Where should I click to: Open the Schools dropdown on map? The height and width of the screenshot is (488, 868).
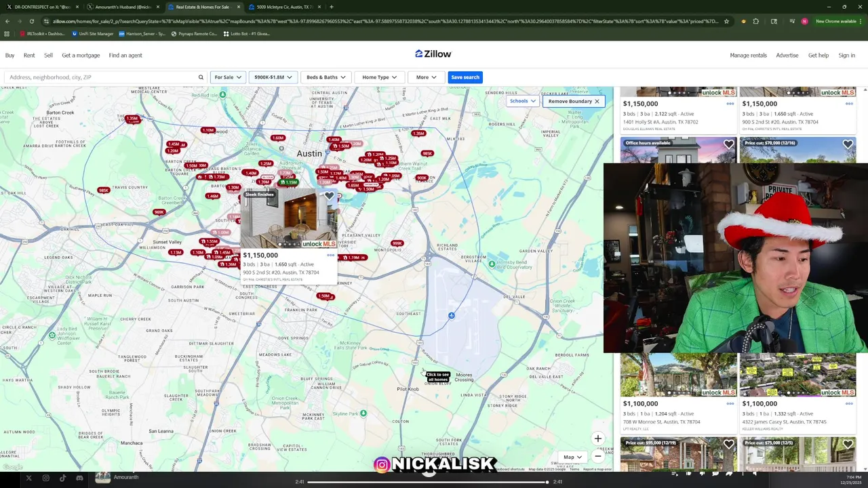coord(522,101)
